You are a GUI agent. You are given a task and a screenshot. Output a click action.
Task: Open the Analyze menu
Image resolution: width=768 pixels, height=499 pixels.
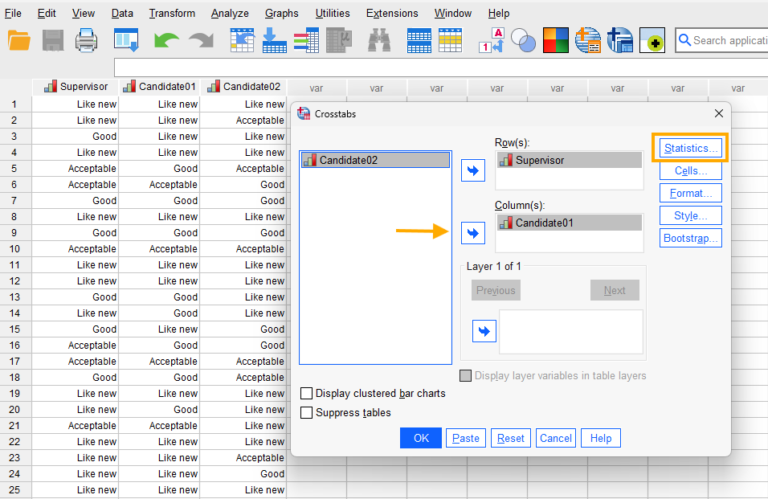(x=230, y=13)
